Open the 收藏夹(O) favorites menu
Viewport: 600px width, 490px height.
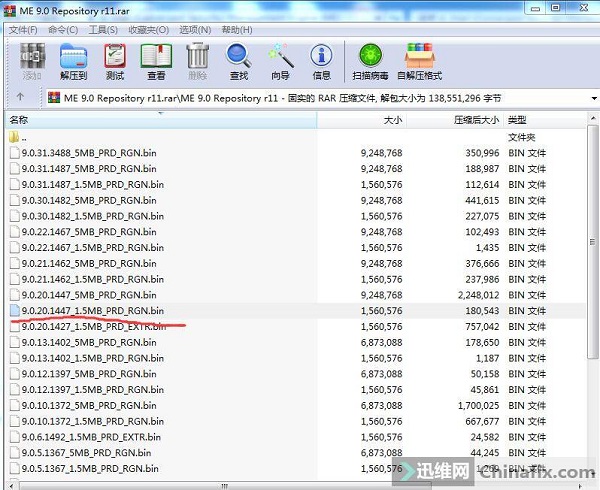pos(148,30)
